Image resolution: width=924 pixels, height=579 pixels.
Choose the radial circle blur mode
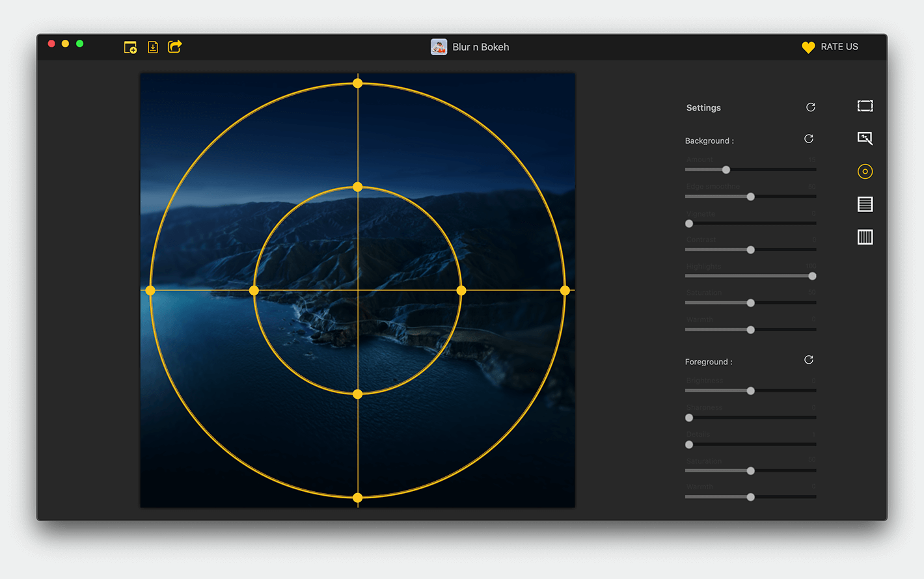(865, 171)
